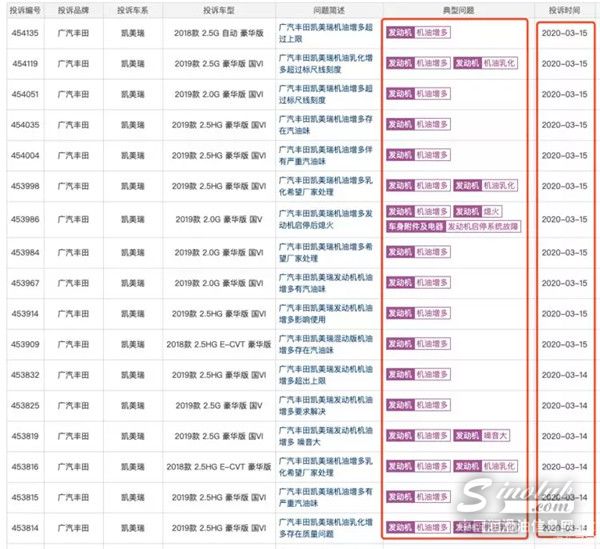
Task: Click 凯美瑞 series in row 454004
Action: (133, 155)
